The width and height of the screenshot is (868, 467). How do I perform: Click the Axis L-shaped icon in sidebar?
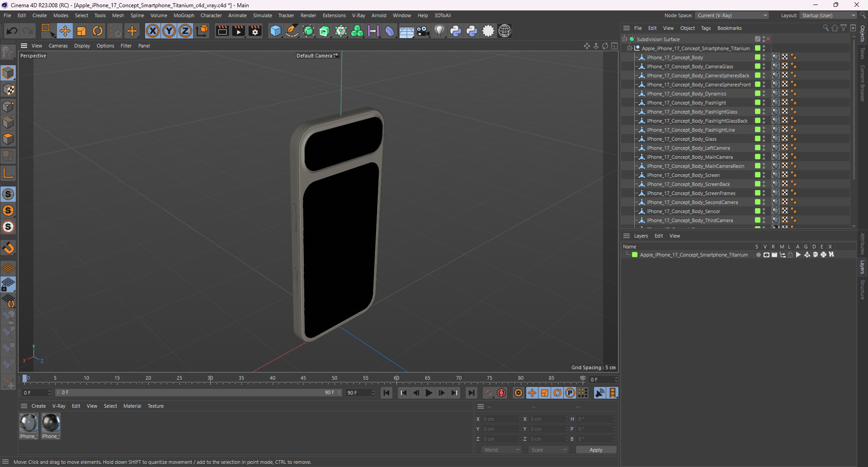tap(8, 173)
